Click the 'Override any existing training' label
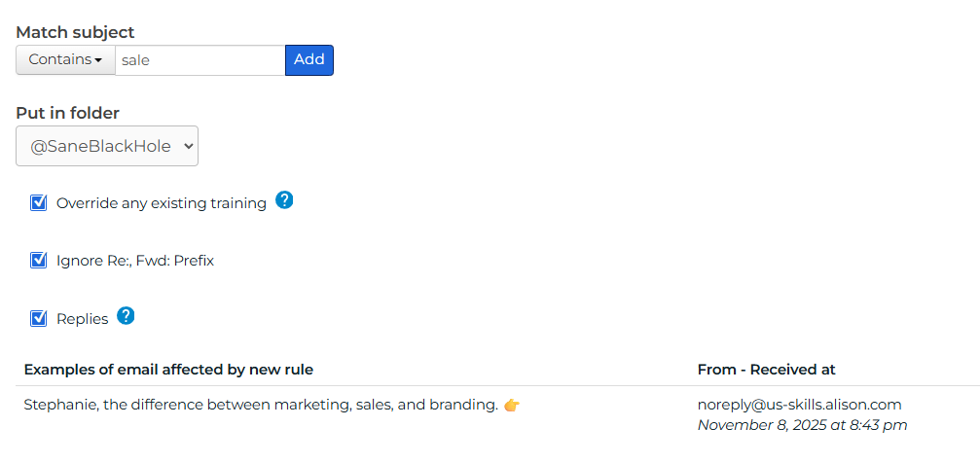The width and height of the screenshot is (980, 463). [162, 203]
